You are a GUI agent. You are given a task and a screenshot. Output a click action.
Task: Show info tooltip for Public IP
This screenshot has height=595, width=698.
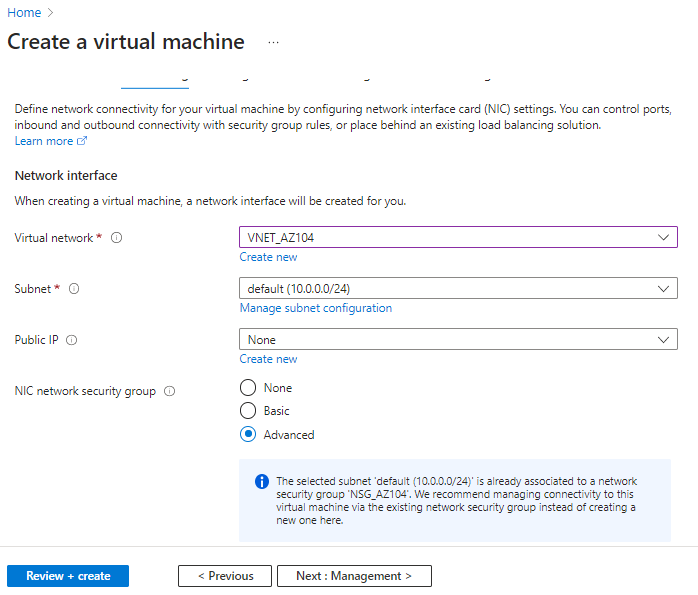[x=72, y=340]
